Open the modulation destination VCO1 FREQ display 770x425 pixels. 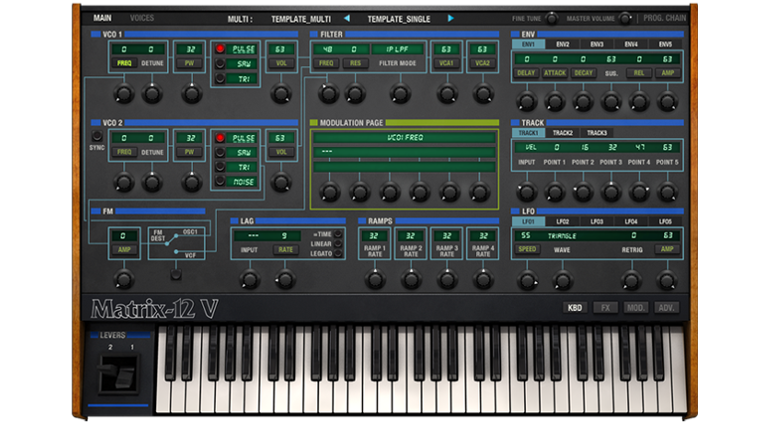click(405, 138)
